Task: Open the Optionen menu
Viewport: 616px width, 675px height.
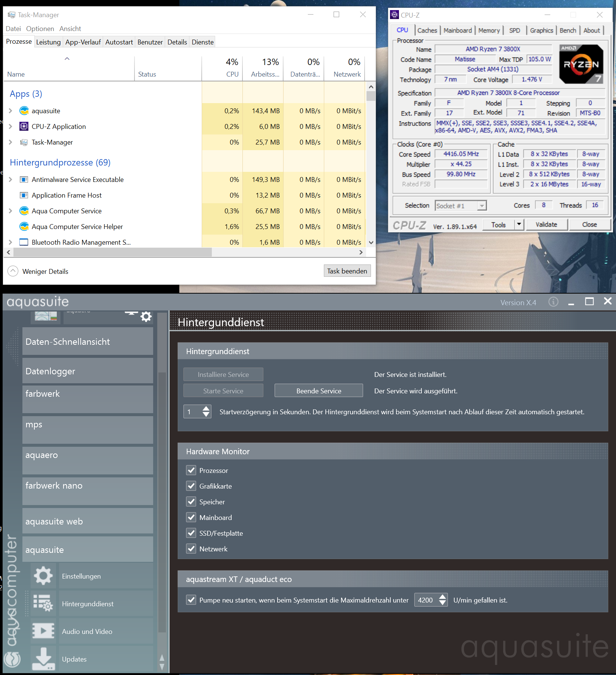Action: (x=40, y=29)
